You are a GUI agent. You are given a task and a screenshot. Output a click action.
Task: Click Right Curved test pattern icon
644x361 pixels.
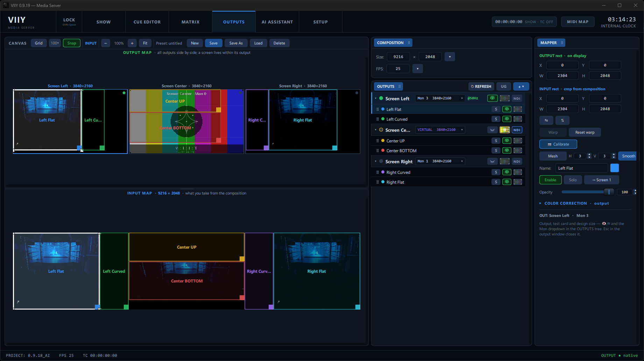tap(517, 172)
